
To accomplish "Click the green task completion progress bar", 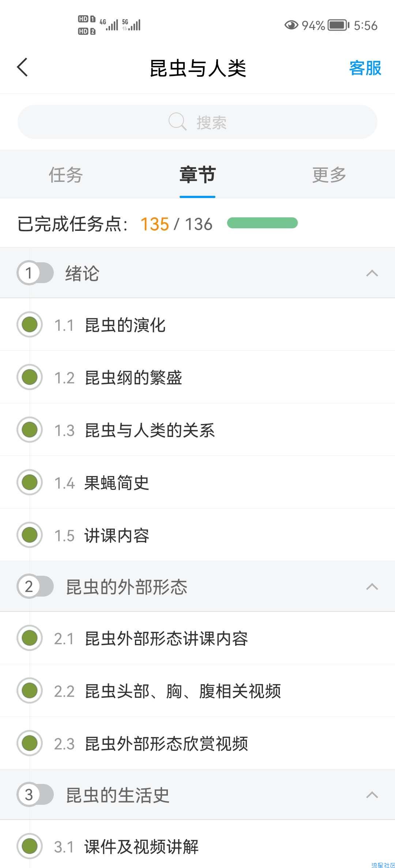I will (262, 223).
